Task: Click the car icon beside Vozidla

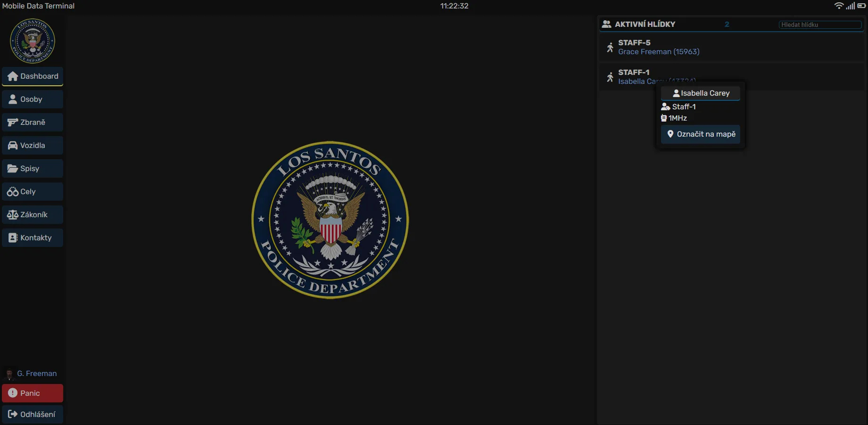Action: 13,146
